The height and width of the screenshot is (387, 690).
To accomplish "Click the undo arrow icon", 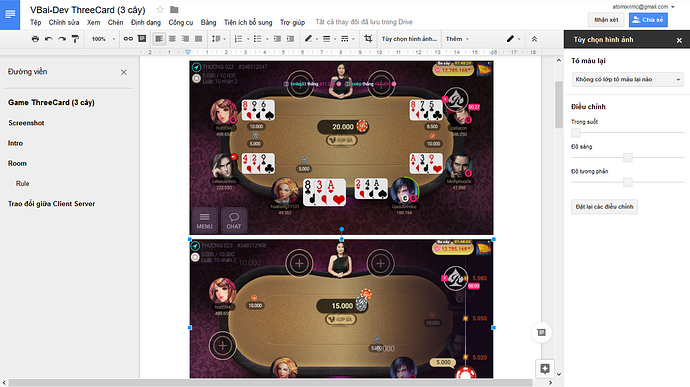I will 48,39.
